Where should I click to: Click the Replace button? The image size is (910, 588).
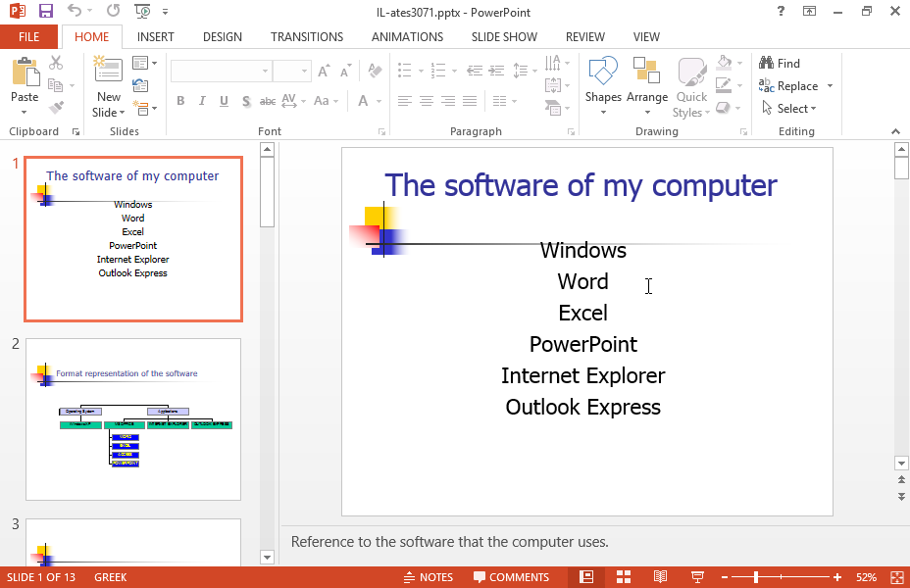[x=789, y=86]
